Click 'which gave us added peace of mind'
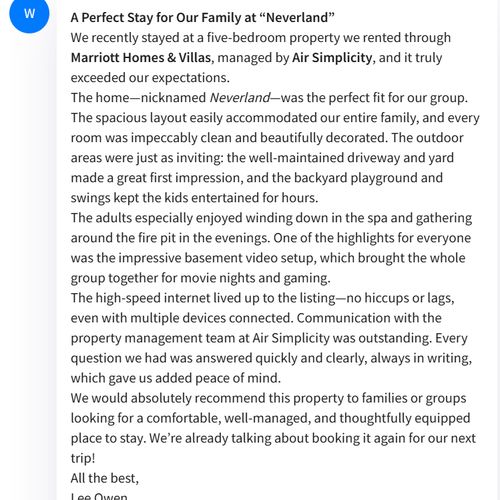 tap(176, 378)
